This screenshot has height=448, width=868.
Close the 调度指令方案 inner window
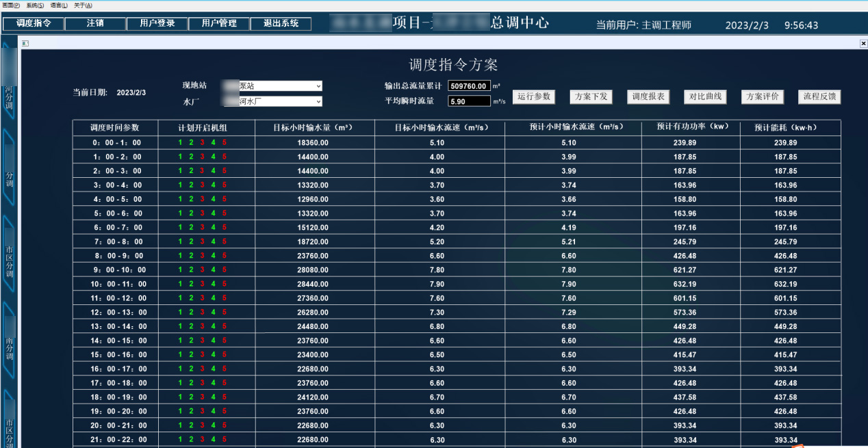863,44
